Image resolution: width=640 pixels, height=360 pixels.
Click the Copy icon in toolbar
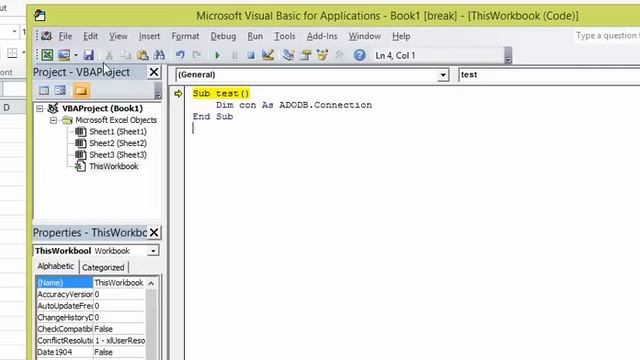click(x=126, y=55)
